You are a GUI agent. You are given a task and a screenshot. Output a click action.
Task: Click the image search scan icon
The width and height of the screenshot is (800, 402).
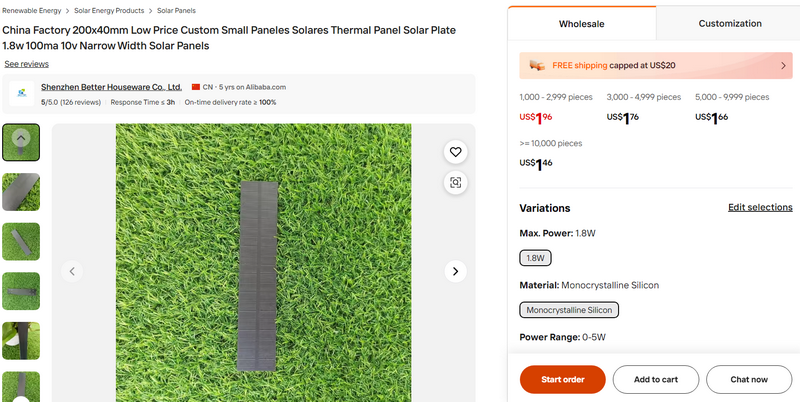(x=456, y=182)
